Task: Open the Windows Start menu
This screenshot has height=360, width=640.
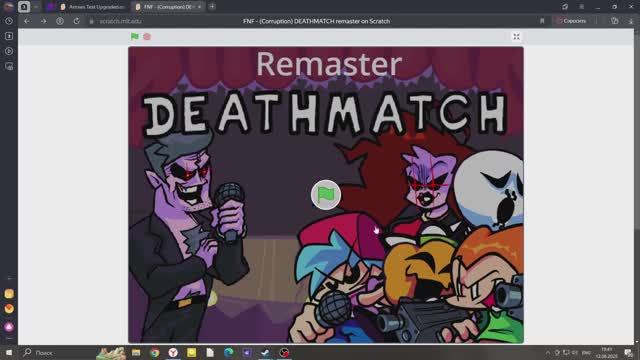Action: [9, 352]
